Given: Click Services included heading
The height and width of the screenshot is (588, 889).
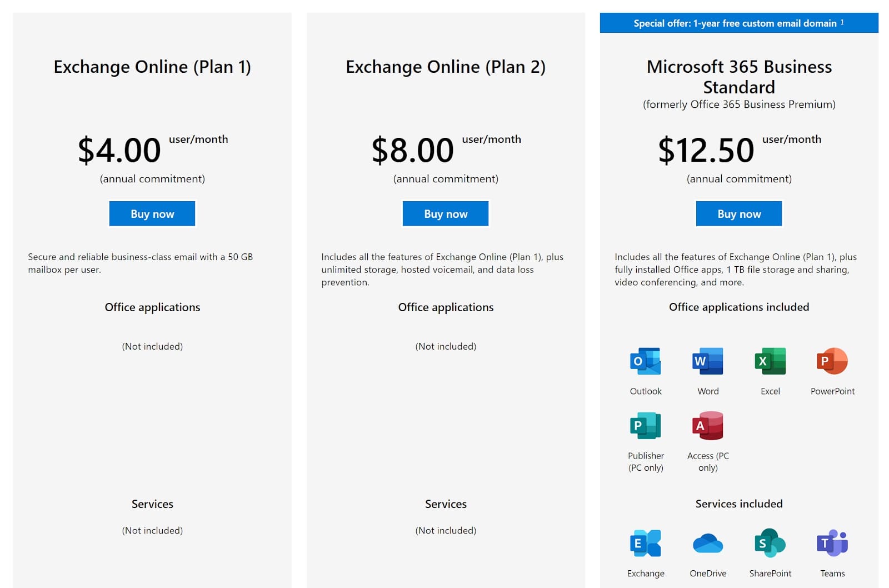Looking at the screenshot, I should pos(739,504).
